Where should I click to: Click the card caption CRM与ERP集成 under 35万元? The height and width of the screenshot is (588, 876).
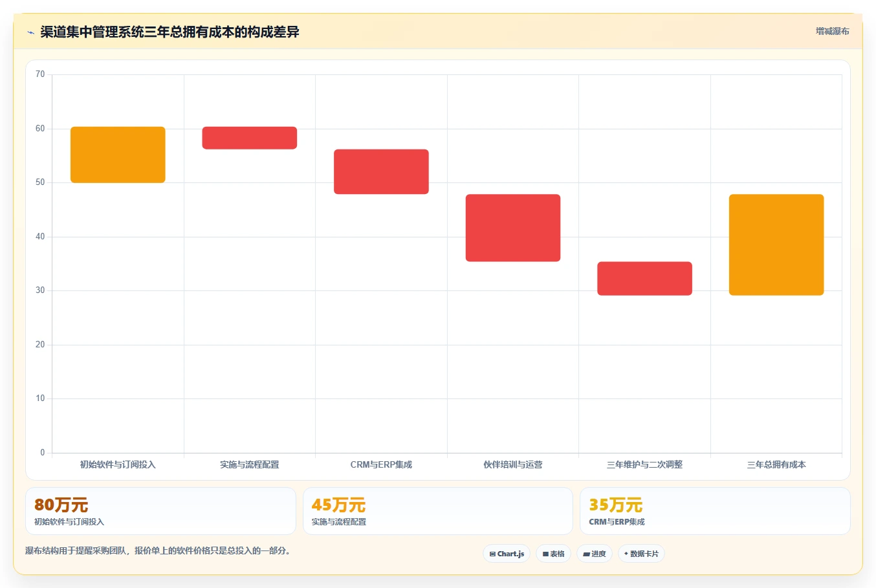pyautogui.click(x=617, y=522)
